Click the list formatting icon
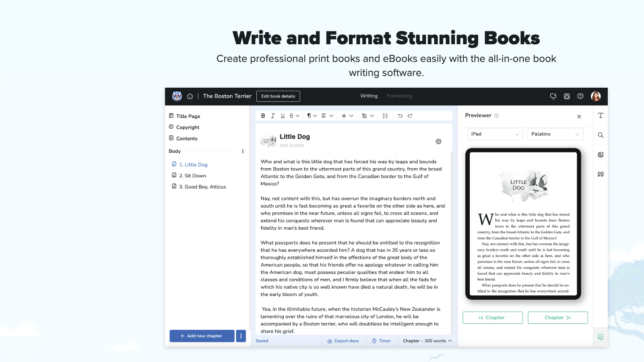This screenshot has height=362, width=644. tap(364, 116)
